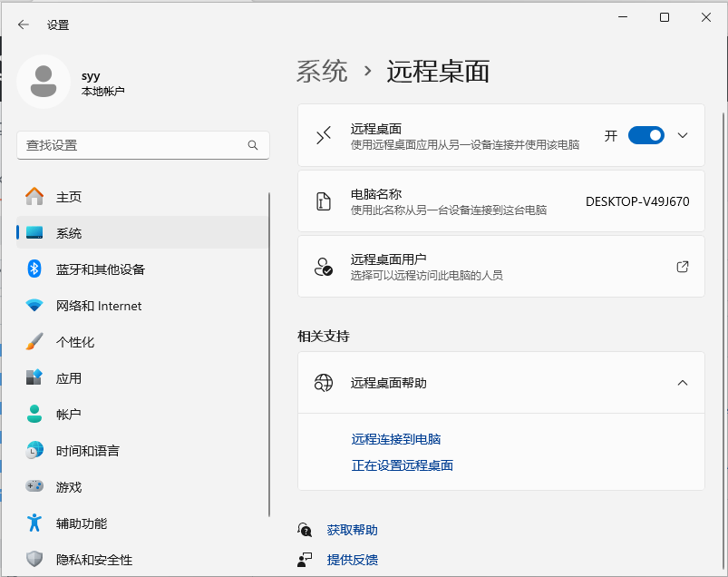Open 时间和语言 settings
The image size is (728, 577).
[87, 451]
